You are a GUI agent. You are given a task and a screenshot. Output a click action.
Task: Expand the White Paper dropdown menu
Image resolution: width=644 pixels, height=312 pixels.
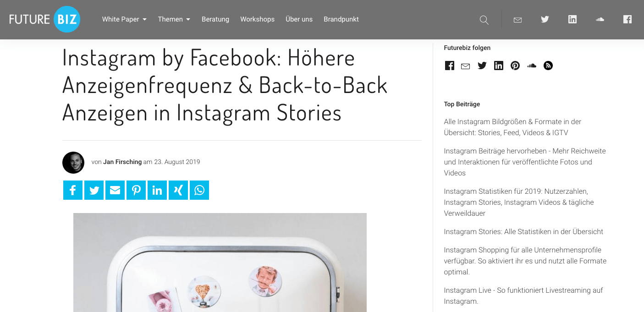pyautogui.click(x=124, y=19)
